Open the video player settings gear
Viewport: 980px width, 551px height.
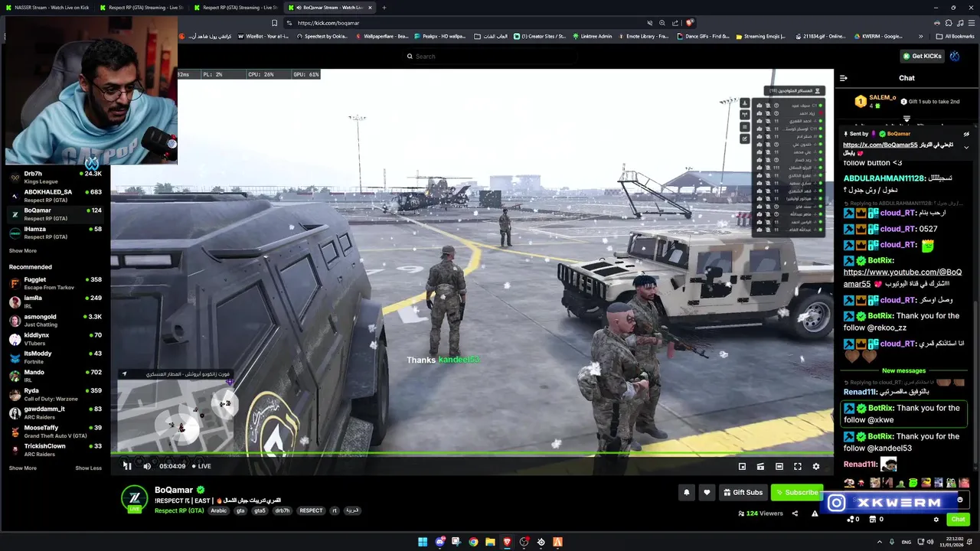pos(815,466)
